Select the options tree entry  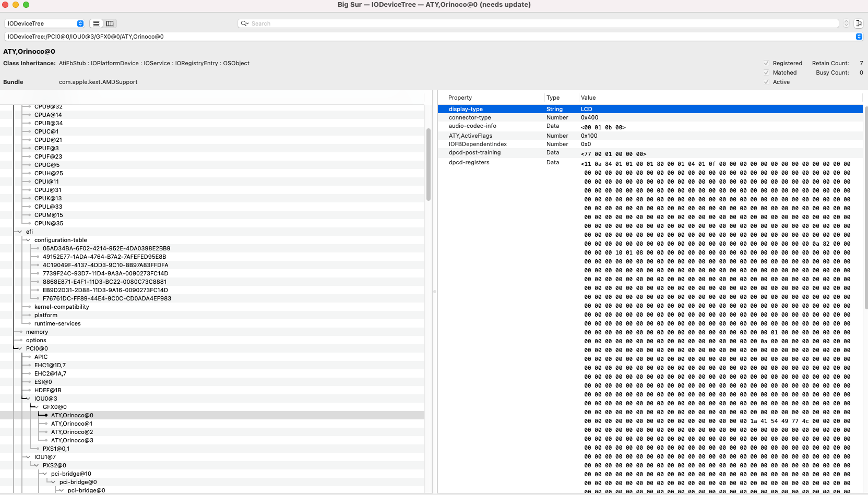coord(36,340)
